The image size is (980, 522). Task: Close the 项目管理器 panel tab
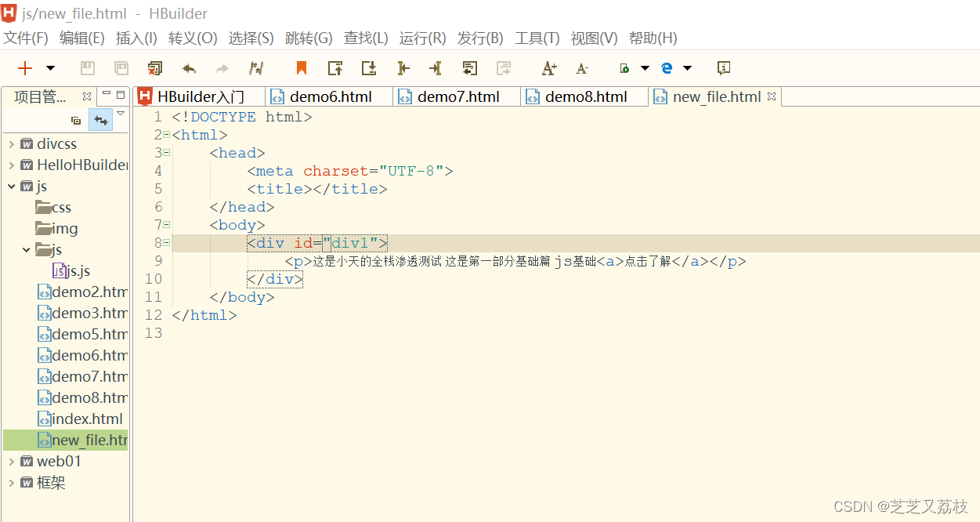tap(87, 96)
